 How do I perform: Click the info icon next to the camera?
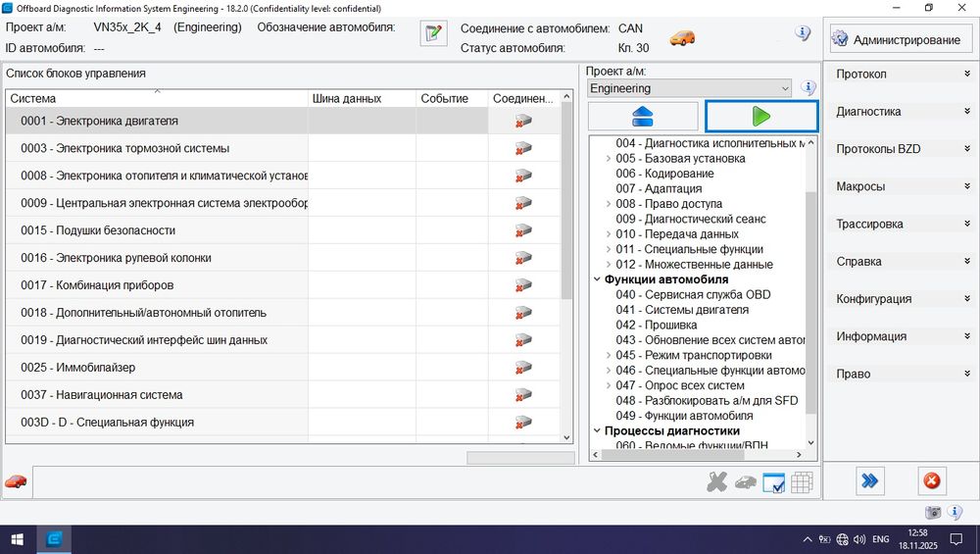[955, 512]
